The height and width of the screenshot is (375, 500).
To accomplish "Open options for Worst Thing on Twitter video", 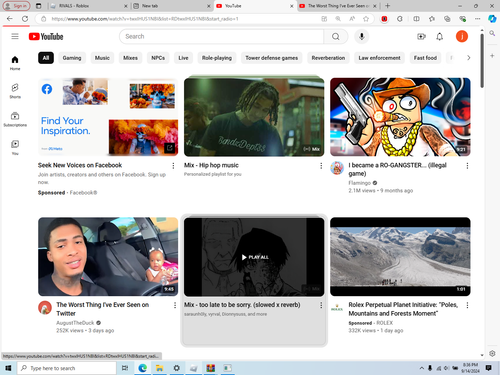I will click(175, 305).
